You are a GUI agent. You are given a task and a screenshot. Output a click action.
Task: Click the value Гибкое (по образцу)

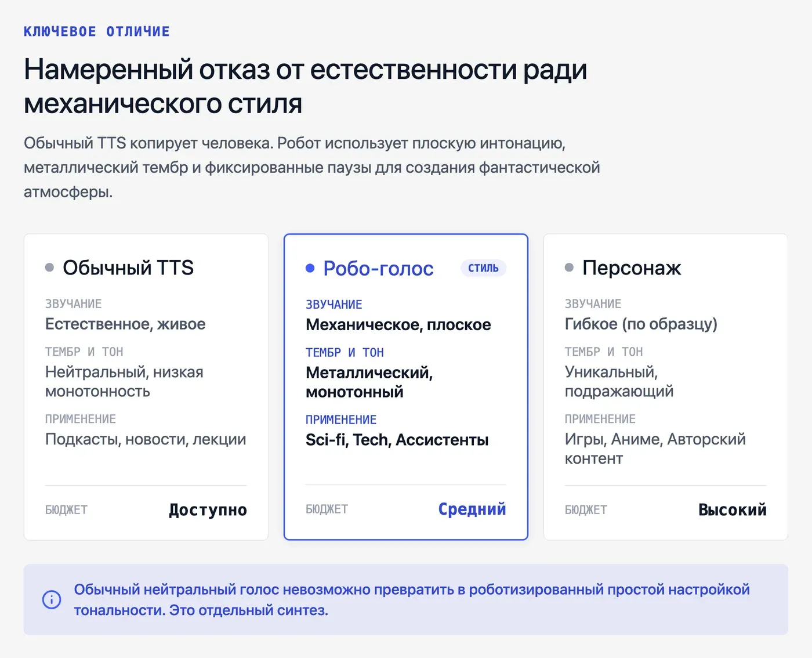click(641, 324)
